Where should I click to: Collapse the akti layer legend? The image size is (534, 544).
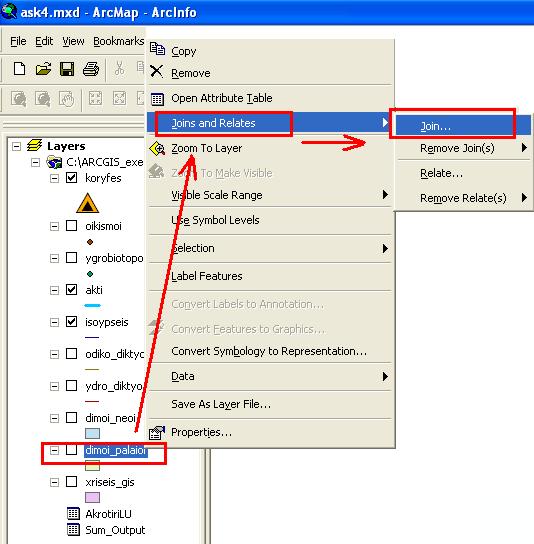pyautogui.click(x=54, y=290)
